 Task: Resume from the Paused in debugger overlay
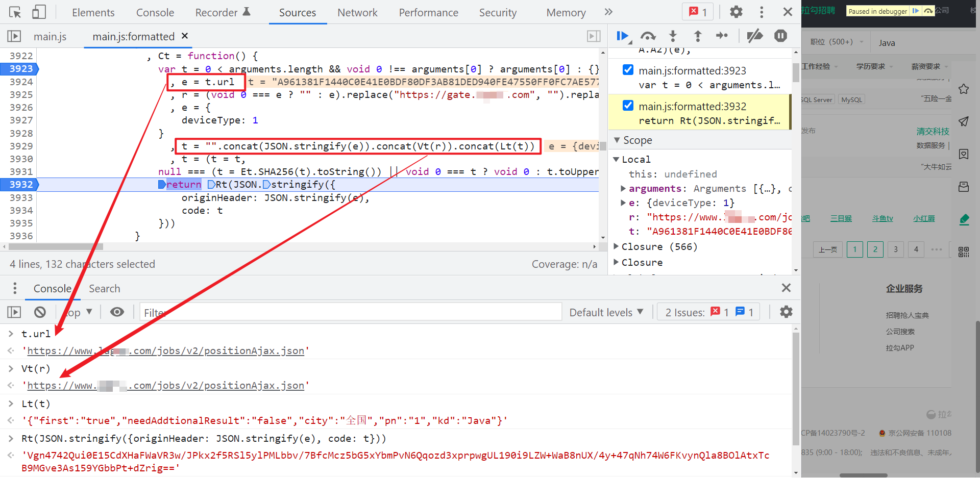[916, 11]
